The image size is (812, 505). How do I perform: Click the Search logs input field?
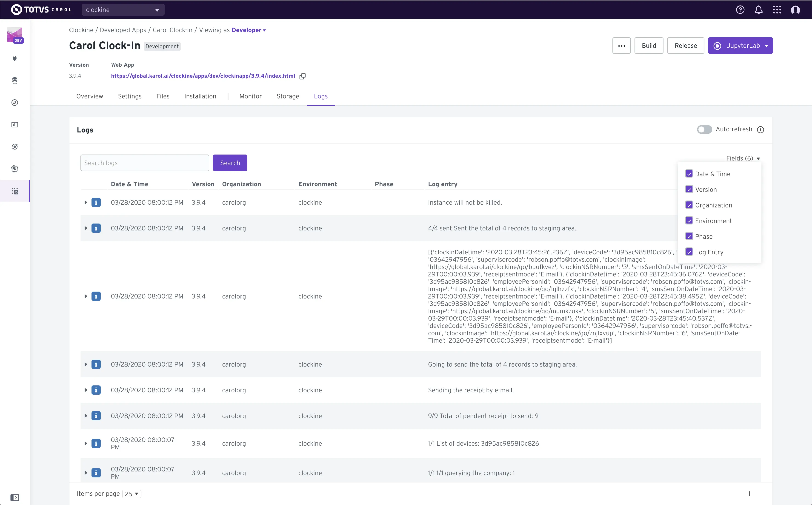tap(144, 162)
